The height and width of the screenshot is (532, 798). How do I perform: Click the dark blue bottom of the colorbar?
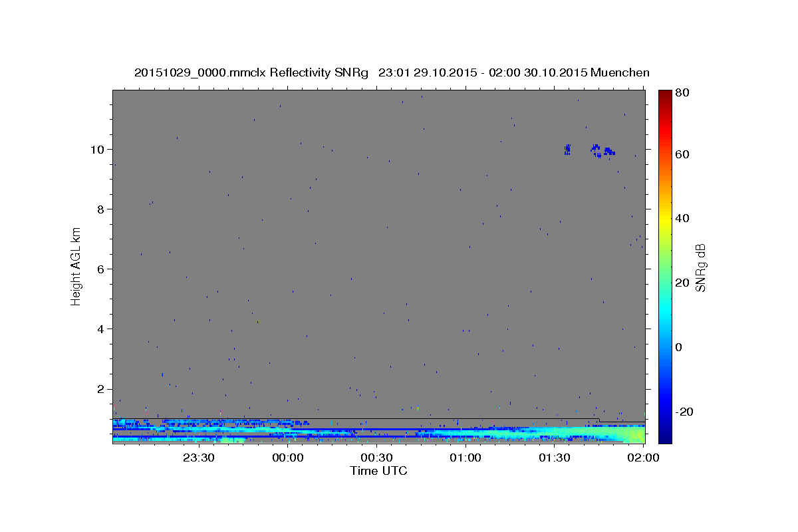[x=665, y=436]
